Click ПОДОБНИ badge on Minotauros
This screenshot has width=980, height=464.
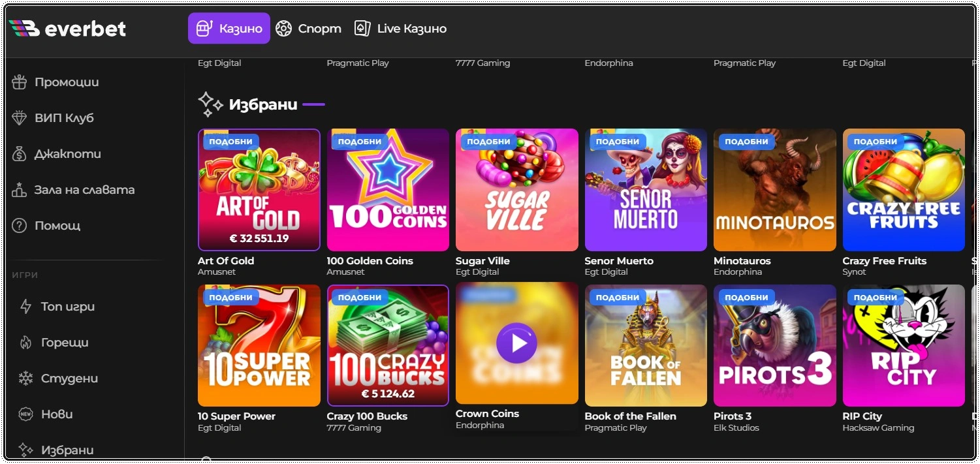(747, 142)
